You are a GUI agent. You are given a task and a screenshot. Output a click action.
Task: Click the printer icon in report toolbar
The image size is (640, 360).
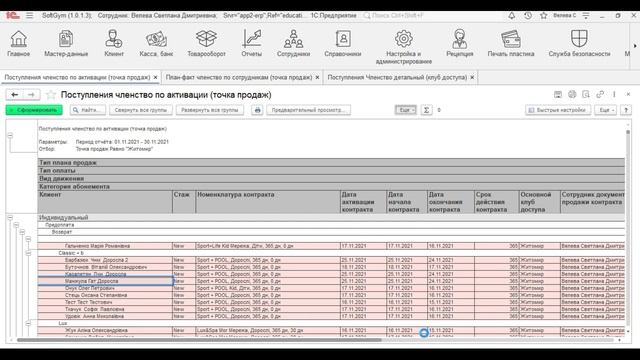pyautogui.click(x=257, y=110)
